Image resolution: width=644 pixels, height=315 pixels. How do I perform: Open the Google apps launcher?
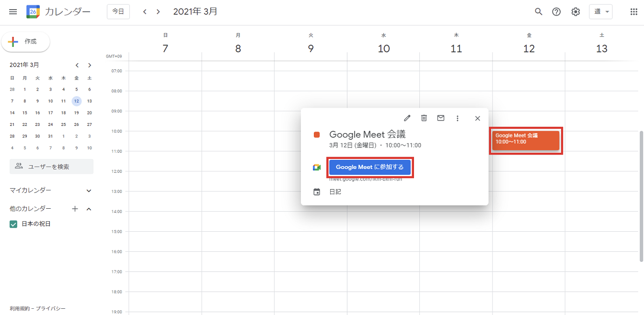633,11
